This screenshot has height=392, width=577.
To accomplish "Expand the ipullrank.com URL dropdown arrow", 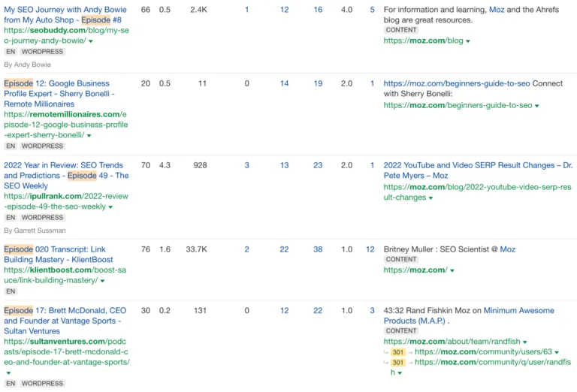I will coord(110,207).
